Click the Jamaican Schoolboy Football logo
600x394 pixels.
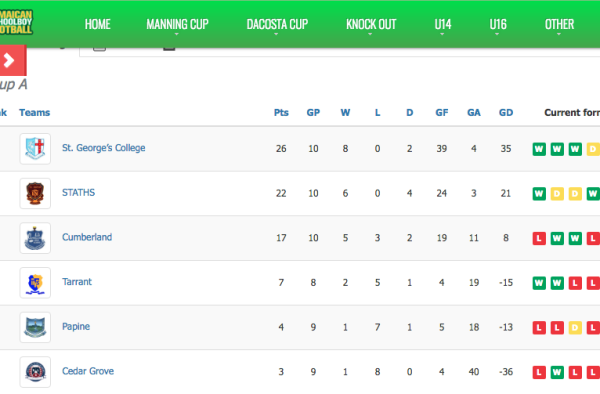pyautogui.click(x=16, y=22)
